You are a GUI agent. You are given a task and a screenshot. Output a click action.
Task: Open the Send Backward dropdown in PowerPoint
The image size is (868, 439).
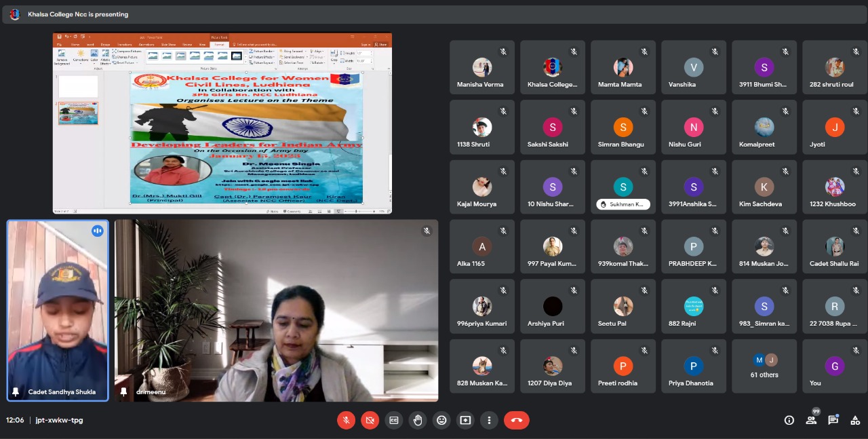pyautogui.click(x=293, y=57)
